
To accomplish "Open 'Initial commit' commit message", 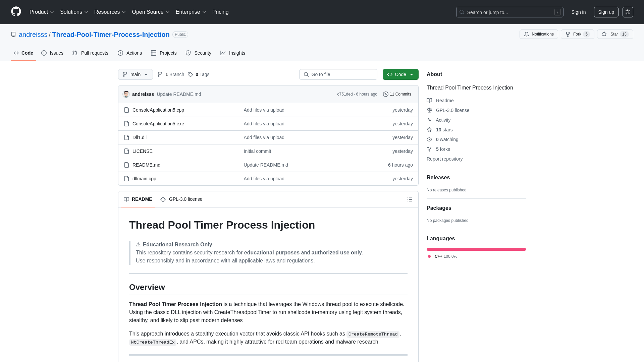I will coord(257,151).
